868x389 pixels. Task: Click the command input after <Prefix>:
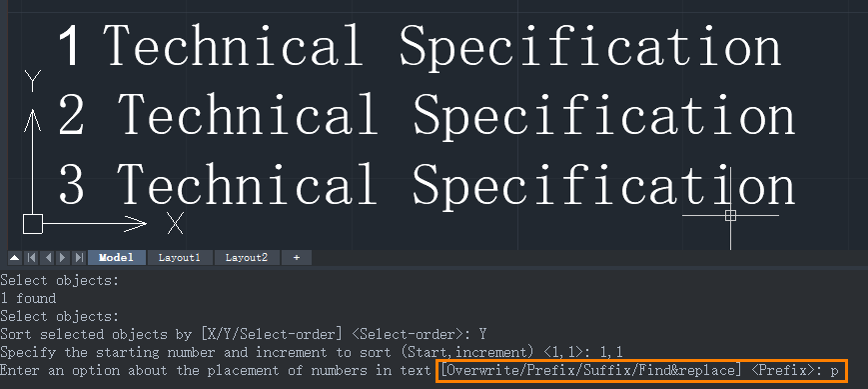834,371
